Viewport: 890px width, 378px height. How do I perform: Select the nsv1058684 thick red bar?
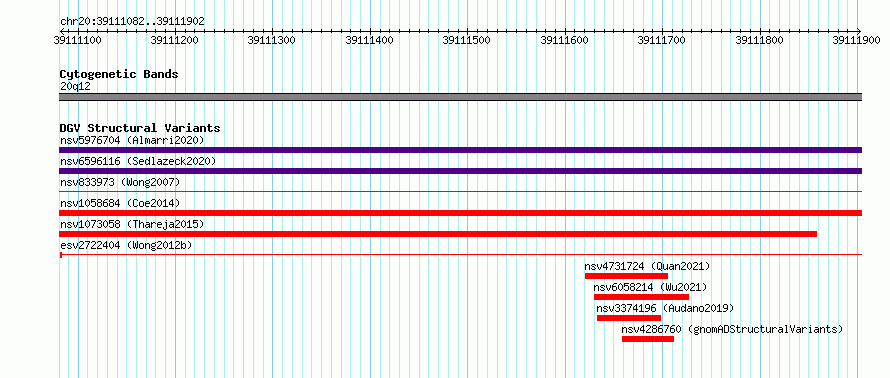tap(460, 213)
